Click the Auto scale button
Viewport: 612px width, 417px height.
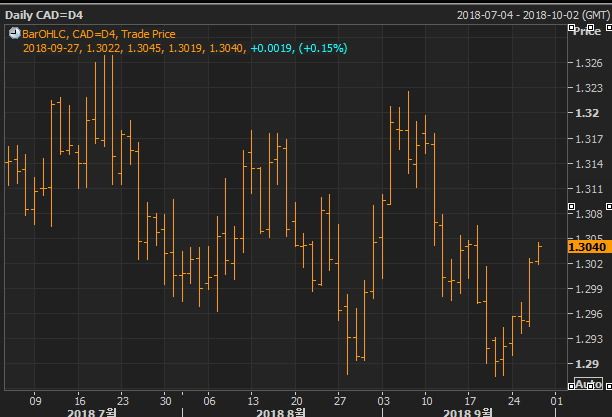pos(589,384)
